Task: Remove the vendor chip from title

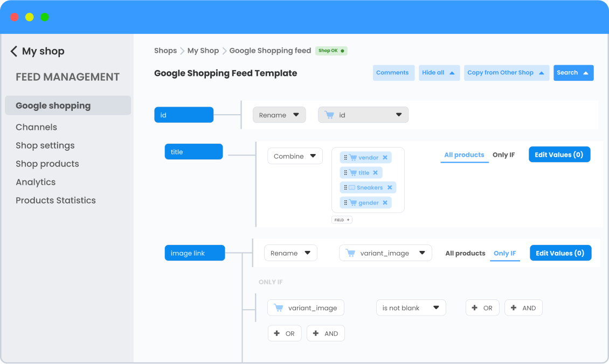Action: point(385,158)
